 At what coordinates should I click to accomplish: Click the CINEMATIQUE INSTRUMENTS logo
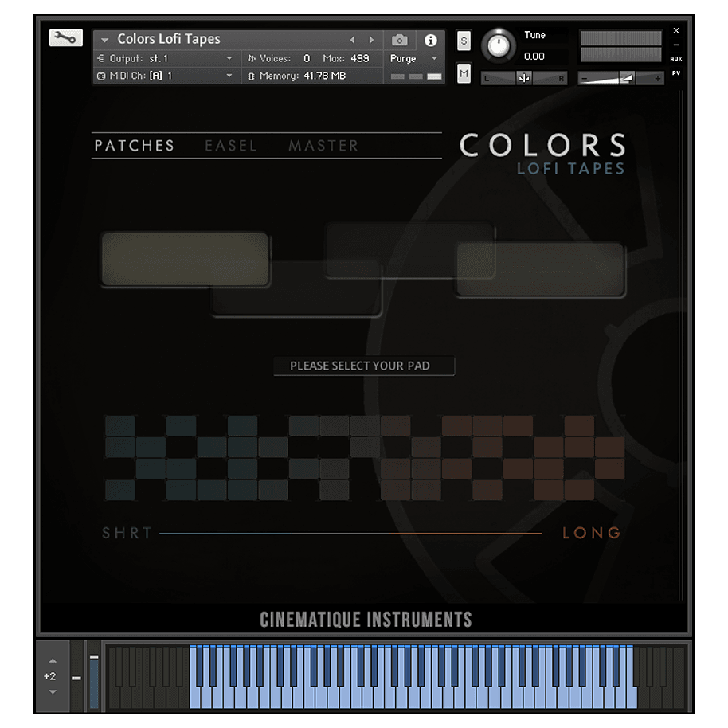coord(366,620)
